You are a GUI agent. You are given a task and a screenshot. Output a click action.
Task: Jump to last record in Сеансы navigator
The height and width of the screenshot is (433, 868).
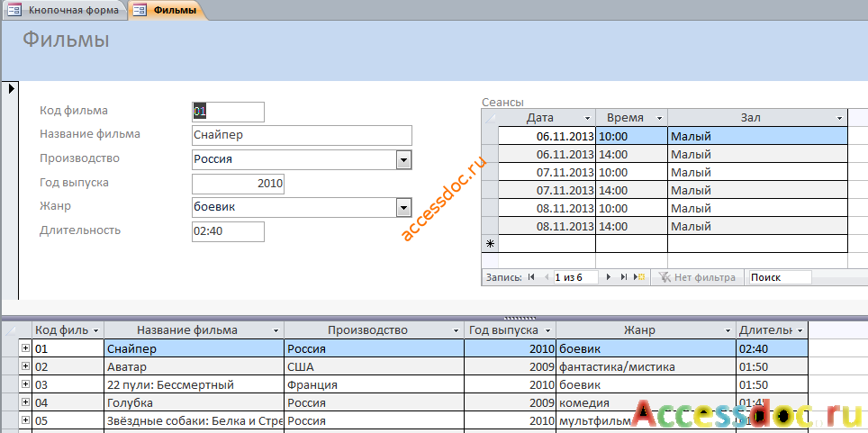623,277
